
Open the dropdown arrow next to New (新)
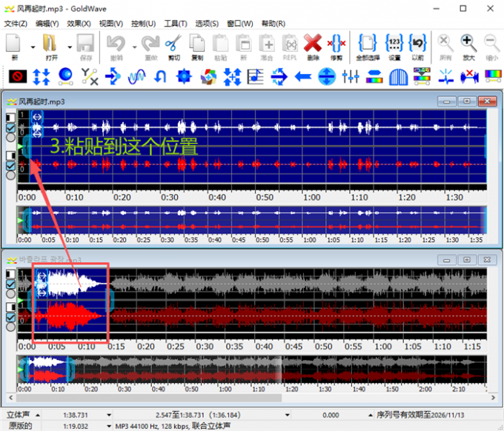pos(33,47)
